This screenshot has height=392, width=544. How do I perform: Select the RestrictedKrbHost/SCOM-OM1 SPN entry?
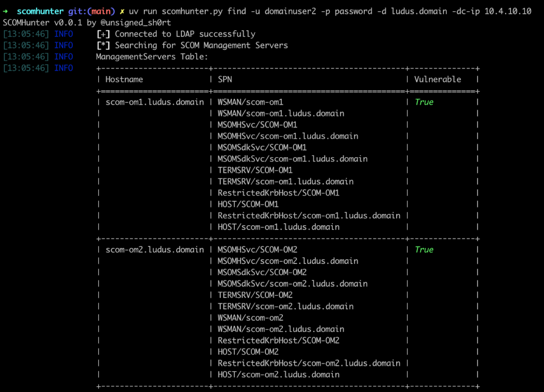[278, 193]
